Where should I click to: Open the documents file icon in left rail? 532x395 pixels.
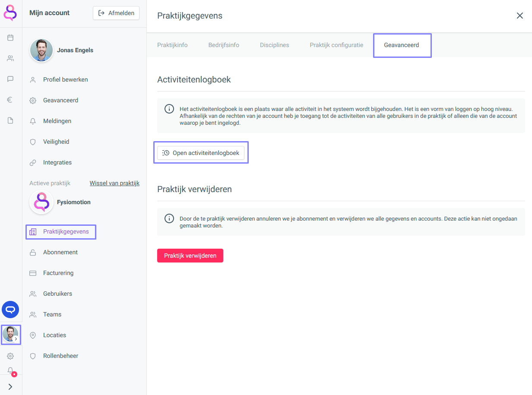[10, 120]
